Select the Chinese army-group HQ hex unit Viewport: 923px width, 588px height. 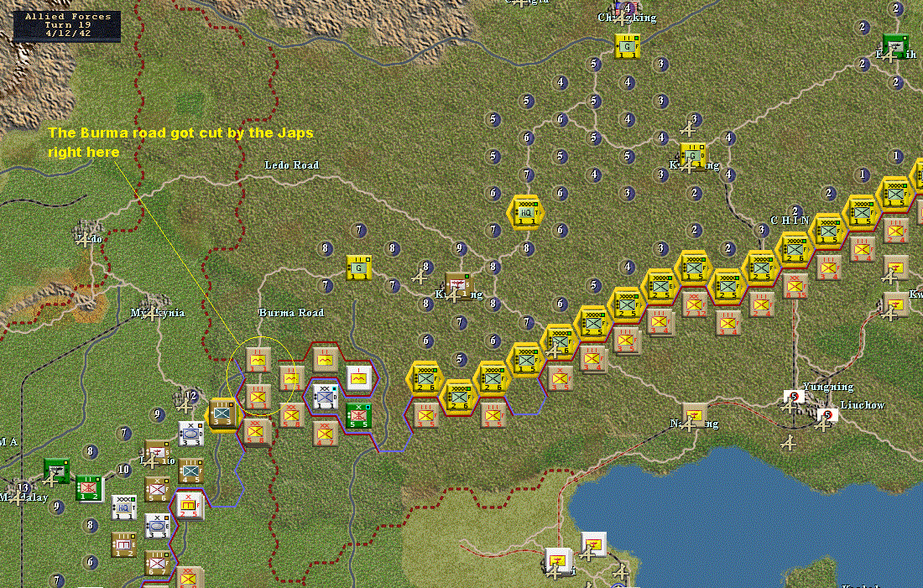click(x=525, y=212)
